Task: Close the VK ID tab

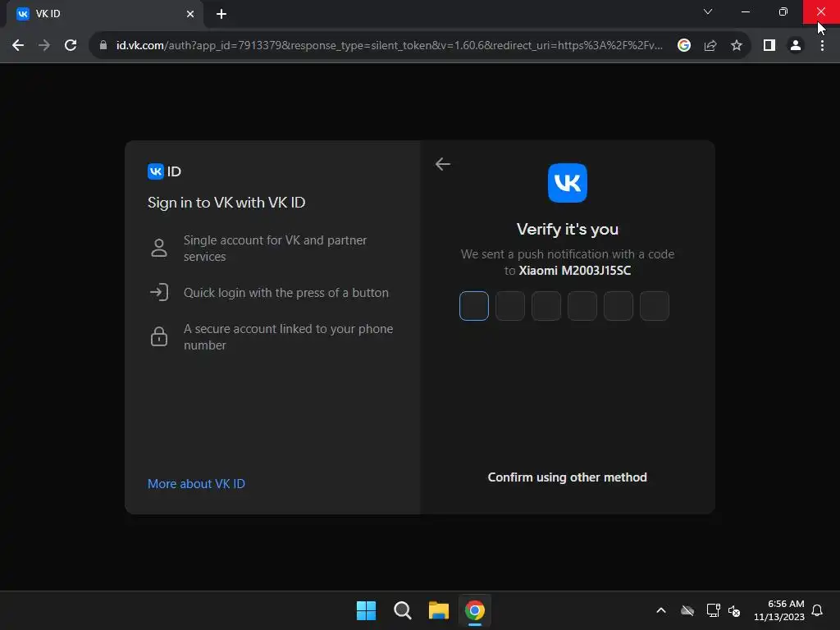Action: (190, 14)
